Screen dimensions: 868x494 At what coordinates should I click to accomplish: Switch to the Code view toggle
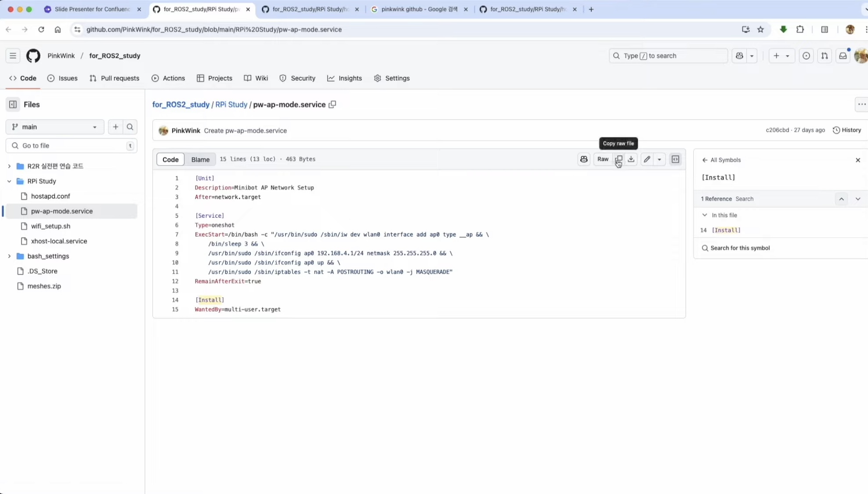170,159
